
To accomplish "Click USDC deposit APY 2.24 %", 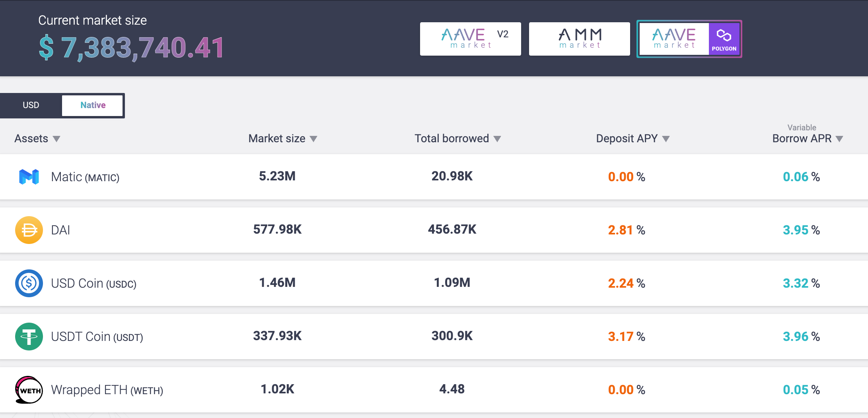I will [627, 283].
